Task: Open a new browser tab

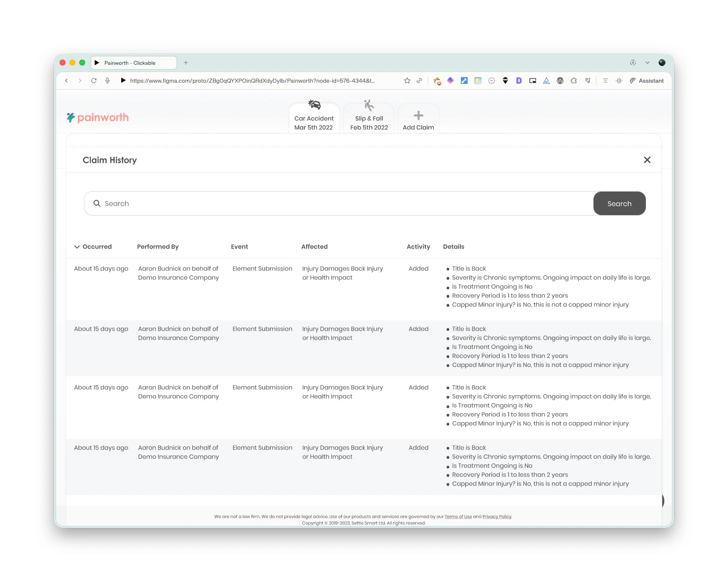Action: click(186, 63)
